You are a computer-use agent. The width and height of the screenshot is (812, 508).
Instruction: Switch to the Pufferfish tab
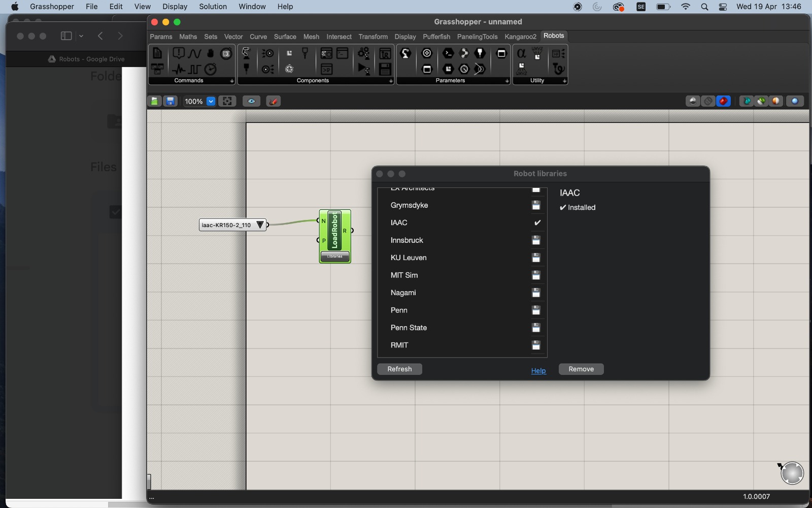tap(436, 37)
